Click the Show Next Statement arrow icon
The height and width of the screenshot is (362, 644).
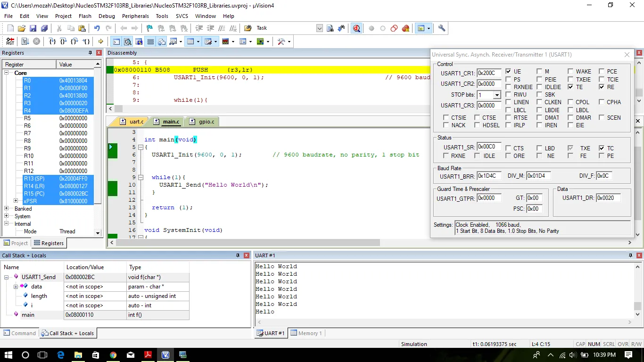click(100, 41)
